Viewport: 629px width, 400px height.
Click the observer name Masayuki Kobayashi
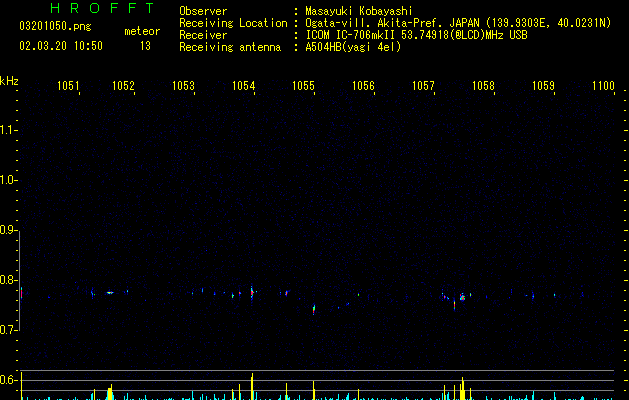359,11
